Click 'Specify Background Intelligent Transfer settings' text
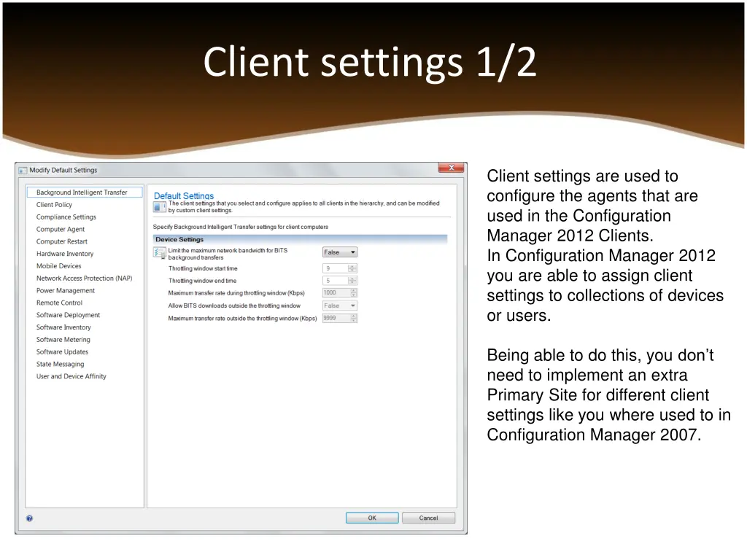Image resolution: width=747 pixels, height=560 pixels. tap(241, 227)
